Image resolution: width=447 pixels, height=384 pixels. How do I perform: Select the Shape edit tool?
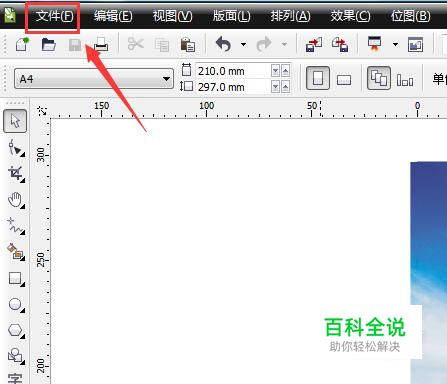(x=16, y=148)
